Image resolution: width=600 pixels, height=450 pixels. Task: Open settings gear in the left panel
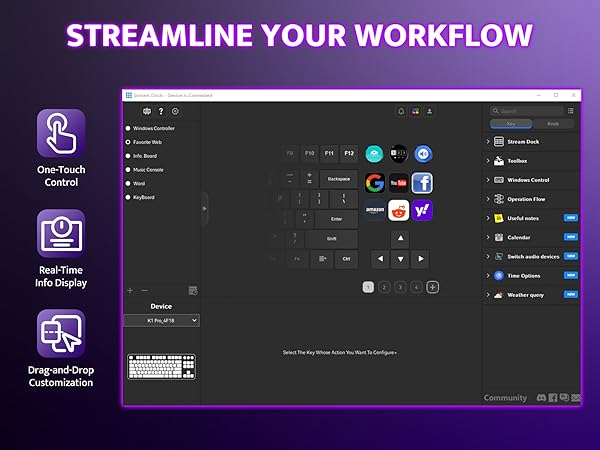(175, 111)
